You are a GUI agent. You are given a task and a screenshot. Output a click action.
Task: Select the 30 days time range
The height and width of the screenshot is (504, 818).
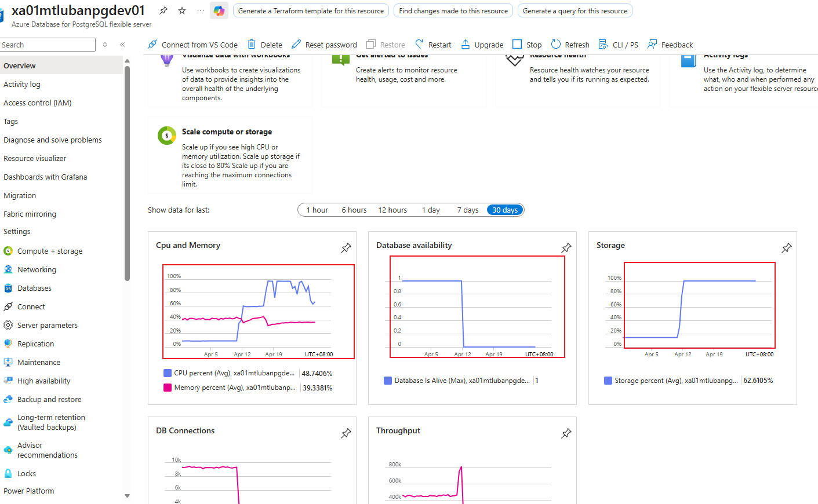click(505, 210)
